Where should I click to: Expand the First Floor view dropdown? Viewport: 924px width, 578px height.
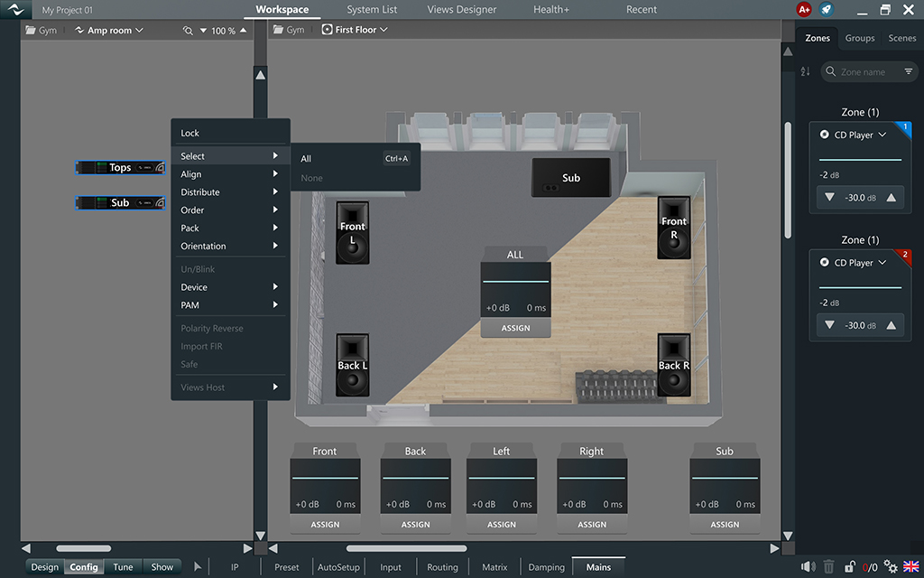(355, 30)
